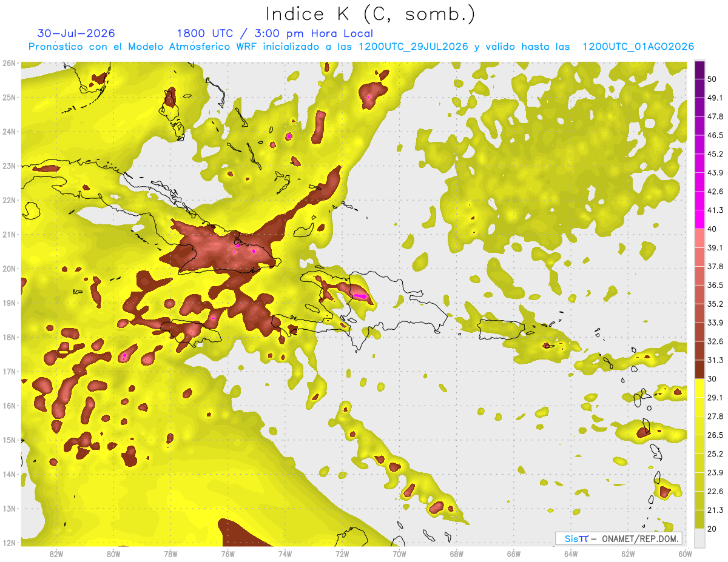The image size is (728, 562).
Task: Click the latitude label '13N'
Action: [8, 508]
